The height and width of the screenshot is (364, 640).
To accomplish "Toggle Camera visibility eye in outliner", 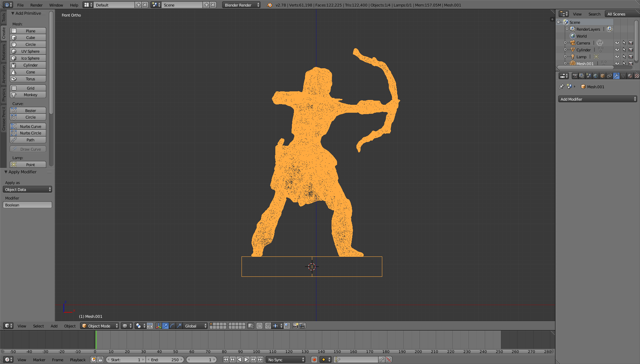I will tap(617, 43).
